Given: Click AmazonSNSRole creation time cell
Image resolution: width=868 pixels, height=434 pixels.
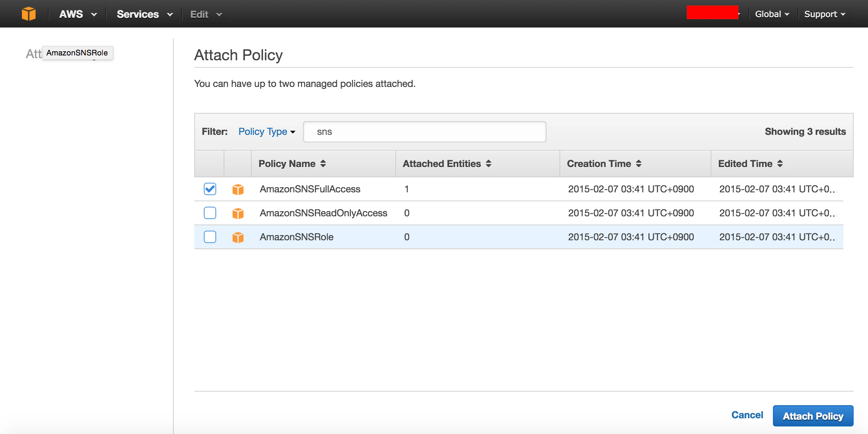Looking at the screenshot, I should click(631, 237).
